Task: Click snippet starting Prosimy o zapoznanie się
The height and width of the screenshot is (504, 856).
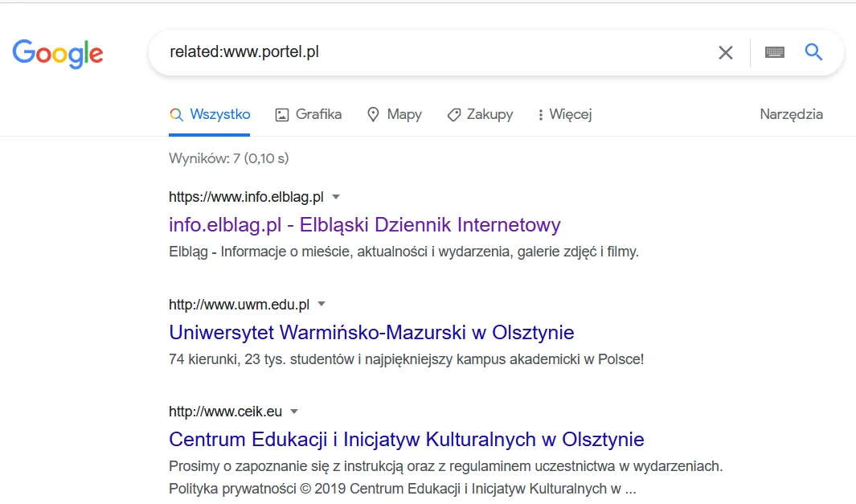Action: pyautogui.click(x=445, y=477)
